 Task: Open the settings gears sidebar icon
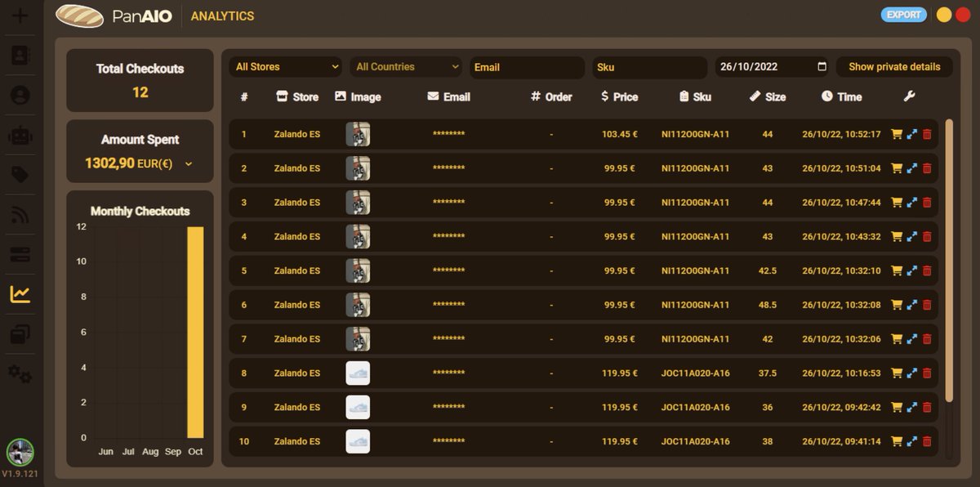click(x=20, y=374)
